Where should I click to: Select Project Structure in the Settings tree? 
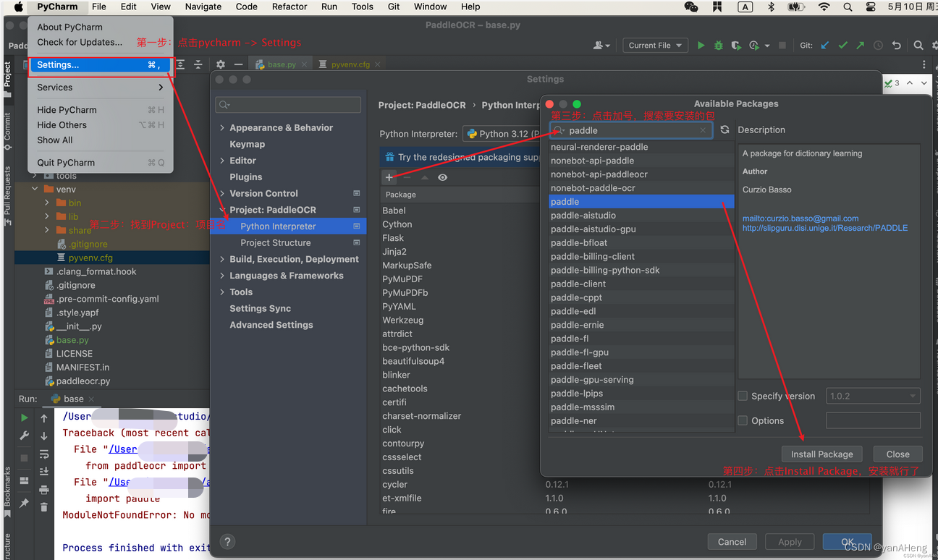[275, 243]
